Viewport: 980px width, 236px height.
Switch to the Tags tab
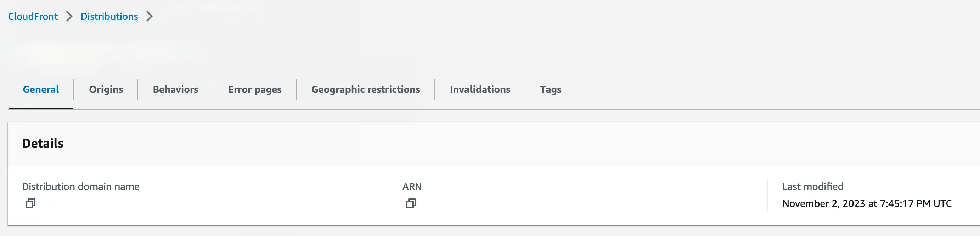(551, 89)
